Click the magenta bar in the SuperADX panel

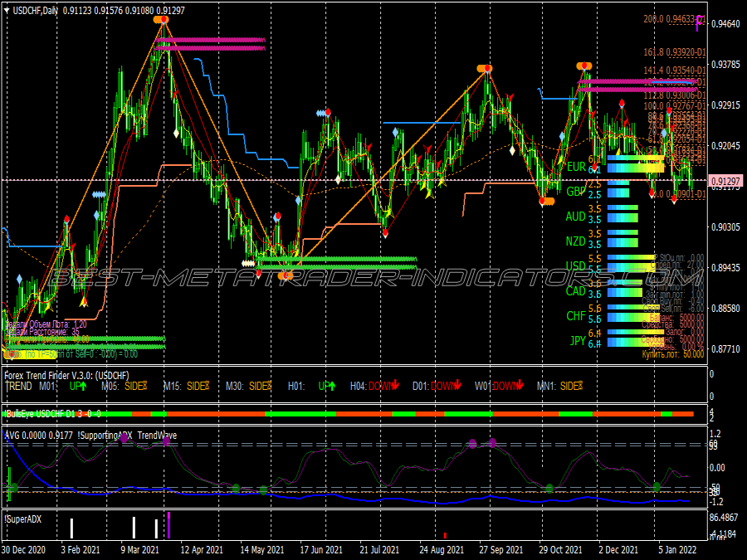pyautogui.click(x=168, y=525)
